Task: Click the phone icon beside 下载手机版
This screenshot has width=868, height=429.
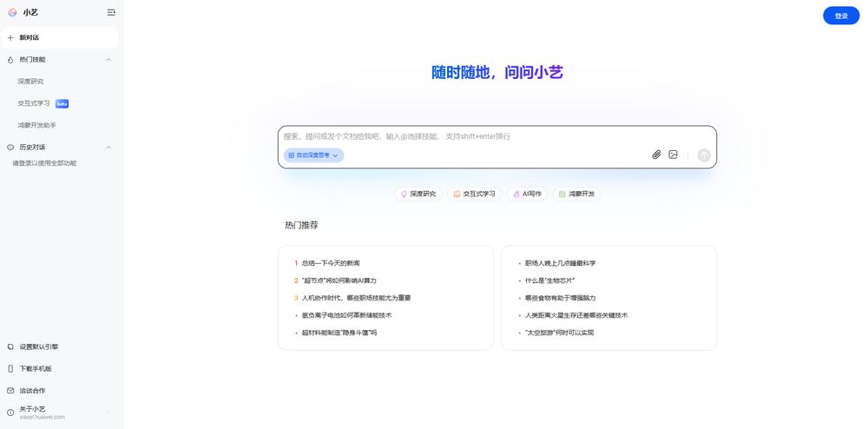Action: click(x=10, y=369)
